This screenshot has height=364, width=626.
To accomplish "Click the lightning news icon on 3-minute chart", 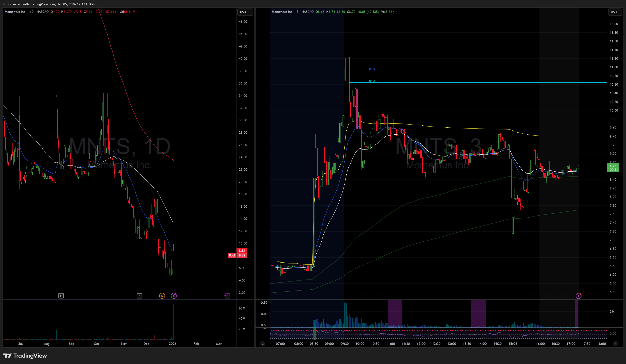I will coord(579,296).
